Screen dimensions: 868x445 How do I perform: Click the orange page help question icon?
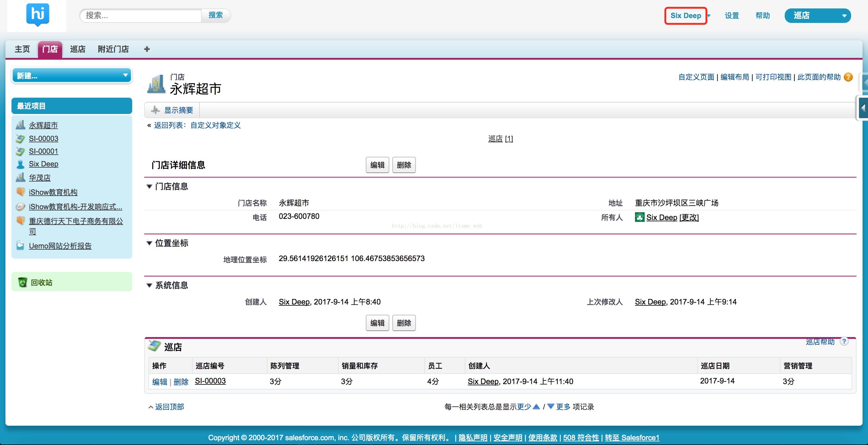click(x=848, y=77)
